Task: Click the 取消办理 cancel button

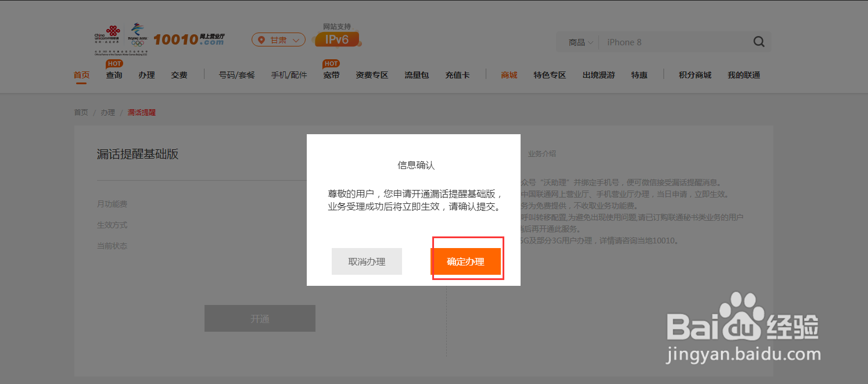Action: coord(367,261)
